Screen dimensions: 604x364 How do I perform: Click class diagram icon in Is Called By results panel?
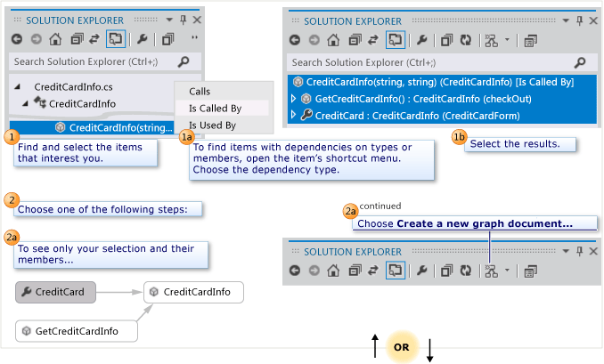click(530, 41)
